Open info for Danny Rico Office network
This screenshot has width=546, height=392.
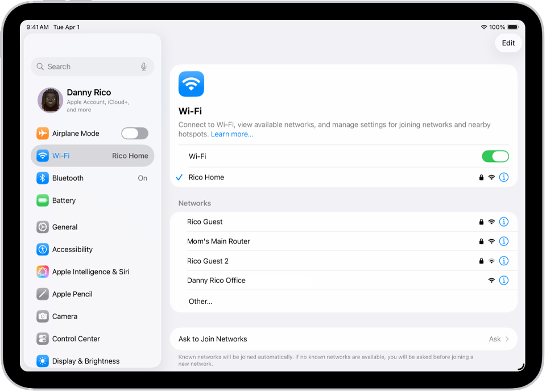pos(504,280)
